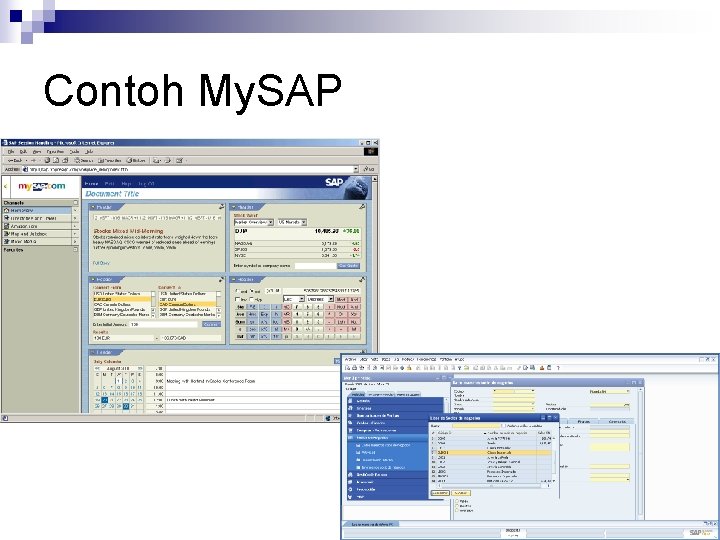
Task: Click the mySAP.com logo
Action: coord(42,186)
